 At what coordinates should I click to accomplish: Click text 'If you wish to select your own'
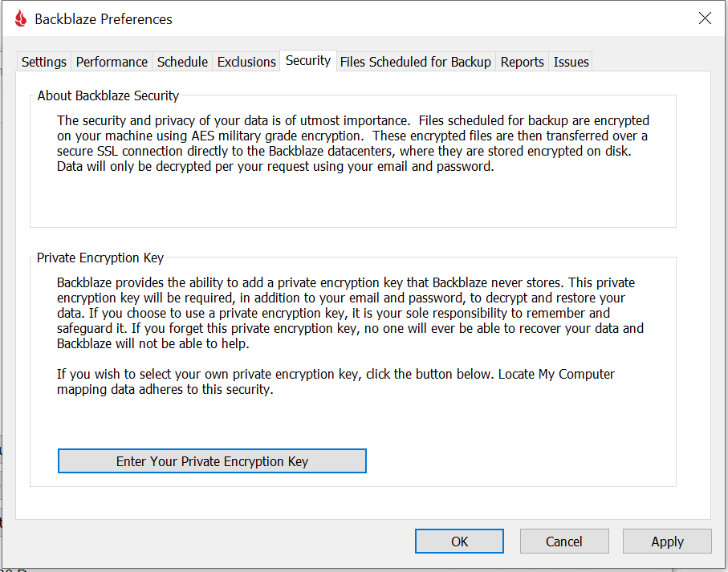[x=336, y=381]
